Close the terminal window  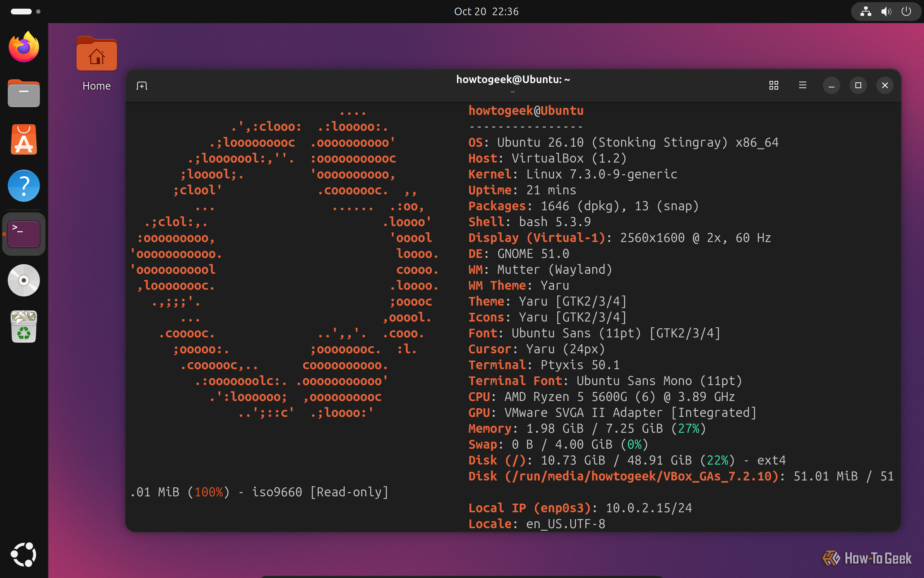point(885,85)
